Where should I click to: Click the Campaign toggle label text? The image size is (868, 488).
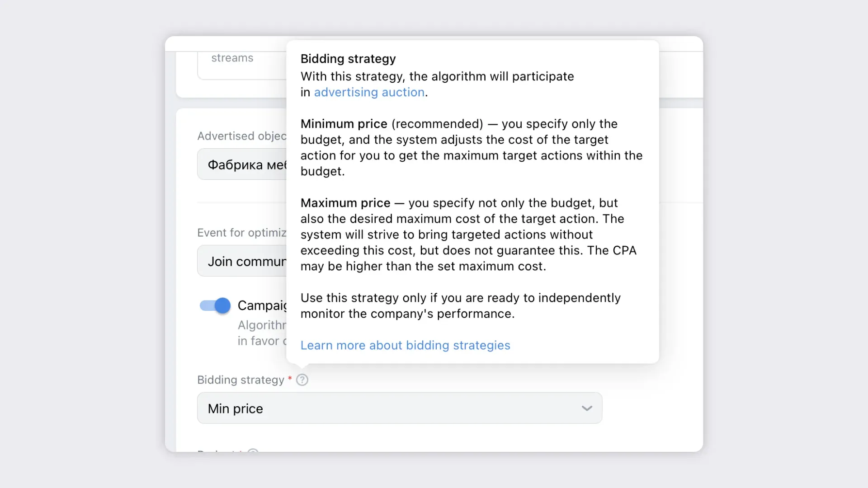coord(262,305)
